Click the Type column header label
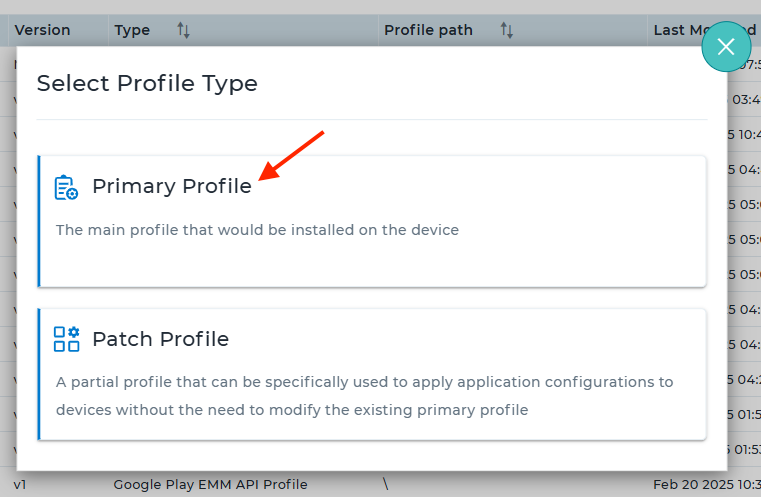The width and height of the screenshot is (761, 497). pyautogui.click(x=132, y=30)
